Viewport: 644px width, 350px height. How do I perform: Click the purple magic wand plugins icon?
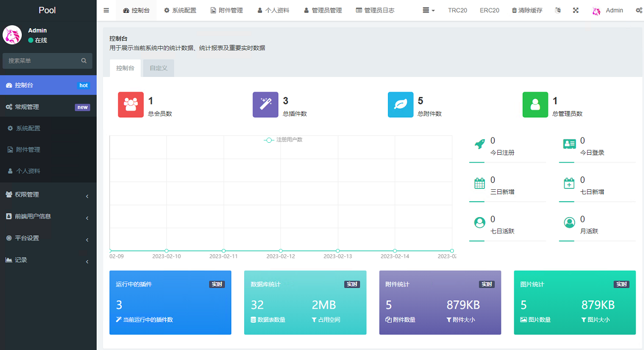tap(266, 105)
